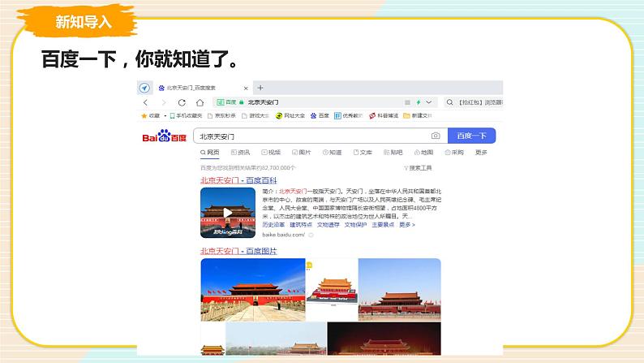This screenshot has height=363, width=644.
Task: Go to the browser home page icon
Action: click(x=198, y=103)
